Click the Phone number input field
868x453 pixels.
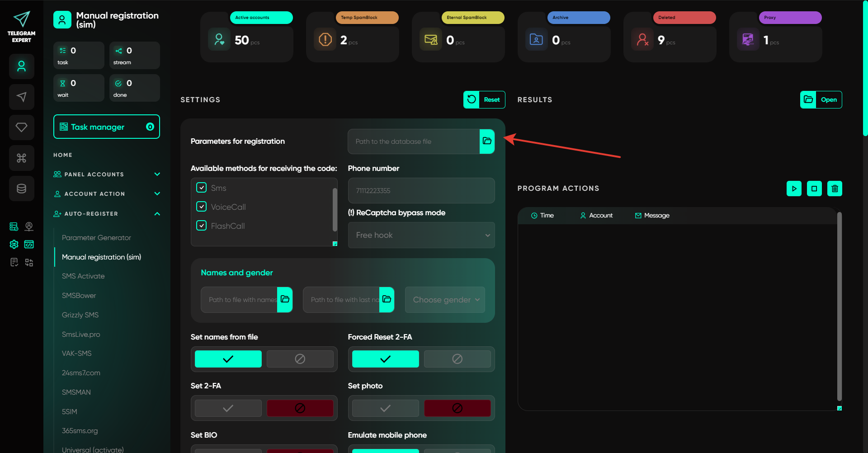click(421, 191)
